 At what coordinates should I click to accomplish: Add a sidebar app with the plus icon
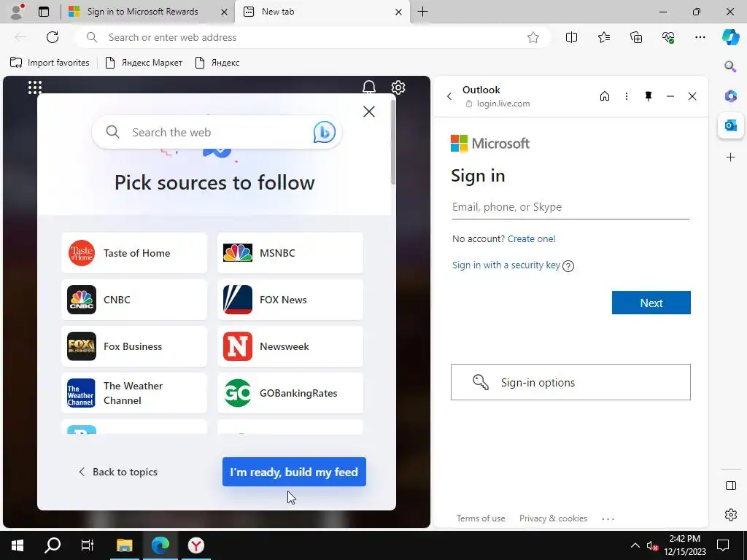click(730, 157)
